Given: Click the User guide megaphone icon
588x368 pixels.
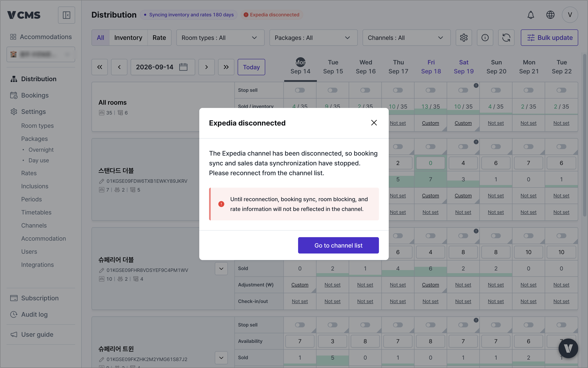Looking at the screenshot, I should pos(14,334).
